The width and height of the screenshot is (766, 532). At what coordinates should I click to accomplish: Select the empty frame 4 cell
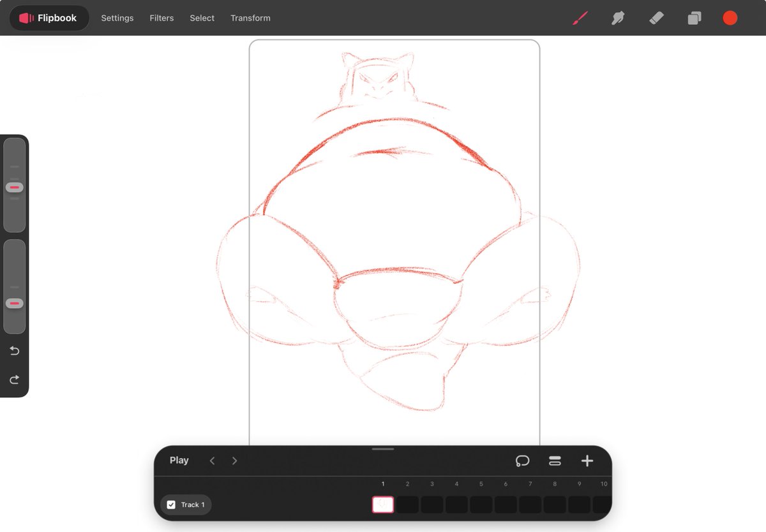(456, 505)
